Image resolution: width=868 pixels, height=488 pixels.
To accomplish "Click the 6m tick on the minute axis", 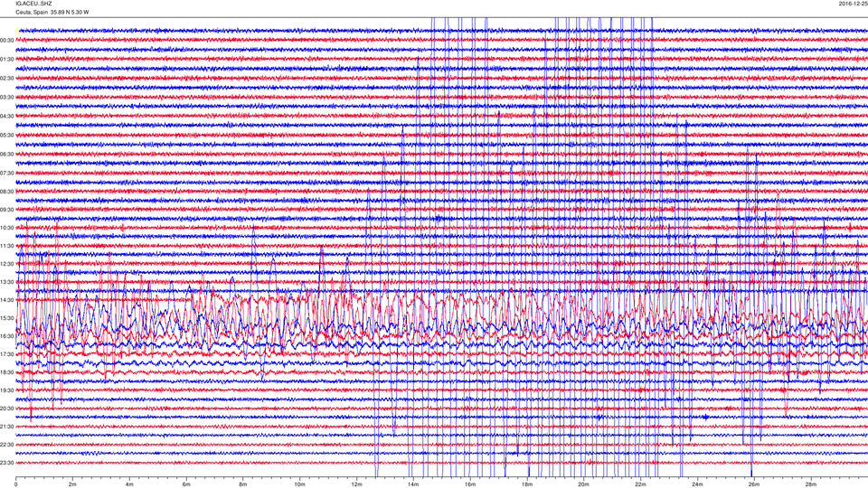I will coord(186,484).
